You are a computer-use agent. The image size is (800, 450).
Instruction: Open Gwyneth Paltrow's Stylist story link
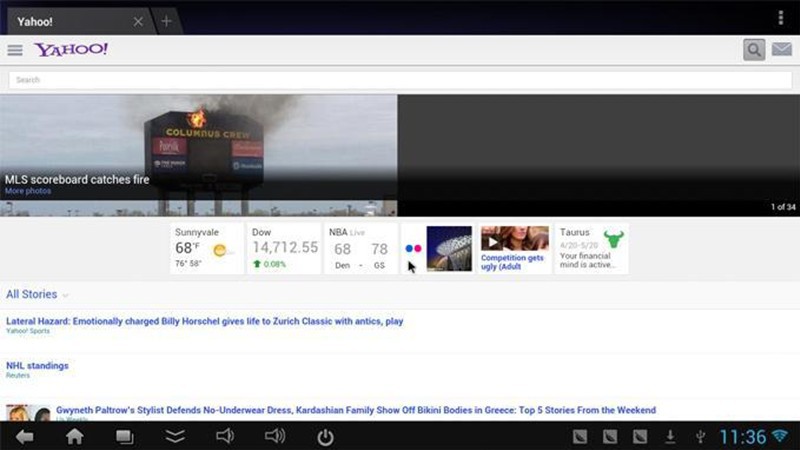pyautogui.click(x=356, y=410)
